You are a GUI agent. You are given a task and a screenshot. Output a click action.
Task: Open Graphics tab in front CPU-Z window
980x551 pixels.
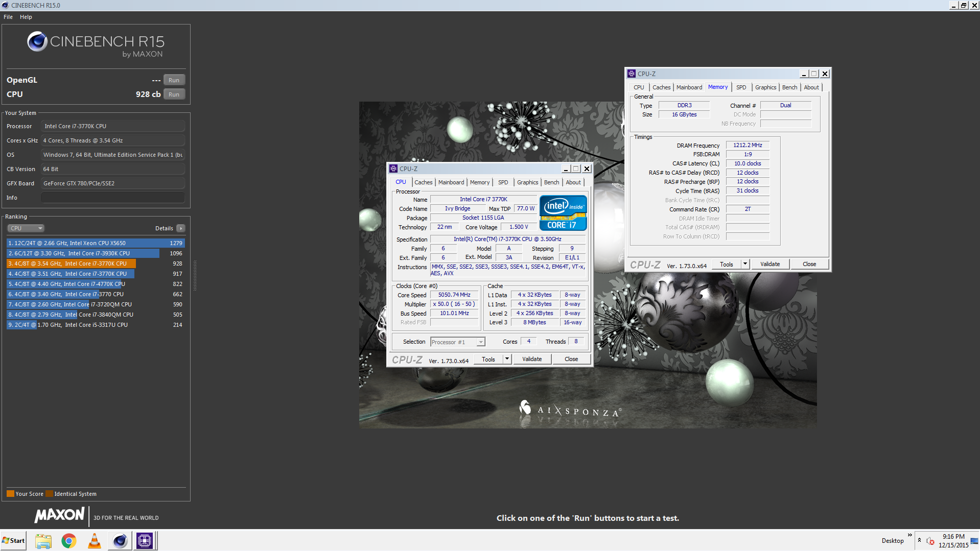point(527,182)
